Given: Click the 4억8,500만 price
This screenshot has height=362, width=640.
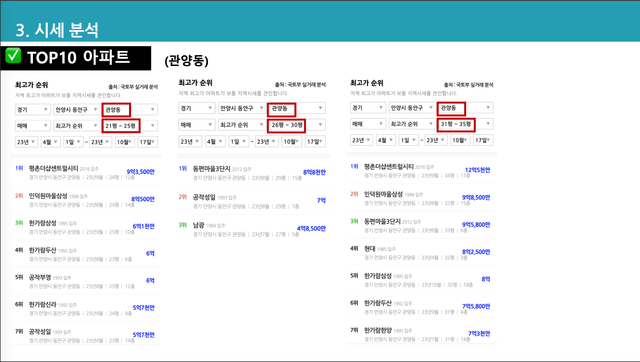Looking at the screenshot, I should (311, 229).
